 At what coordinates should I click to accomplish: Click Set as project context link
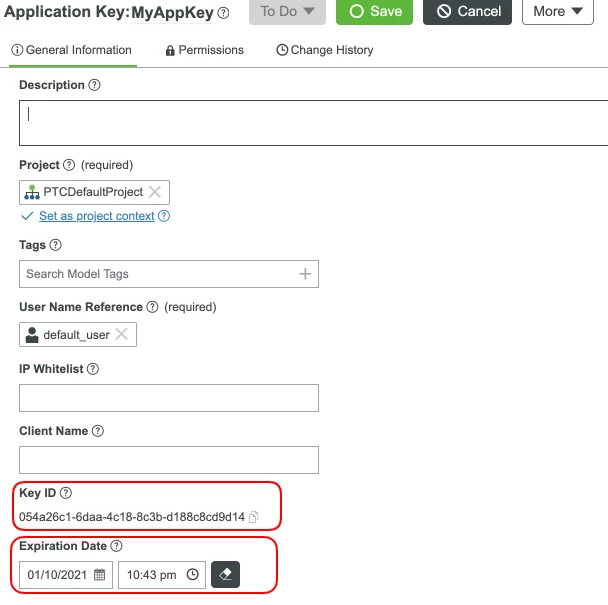(97, 216)
